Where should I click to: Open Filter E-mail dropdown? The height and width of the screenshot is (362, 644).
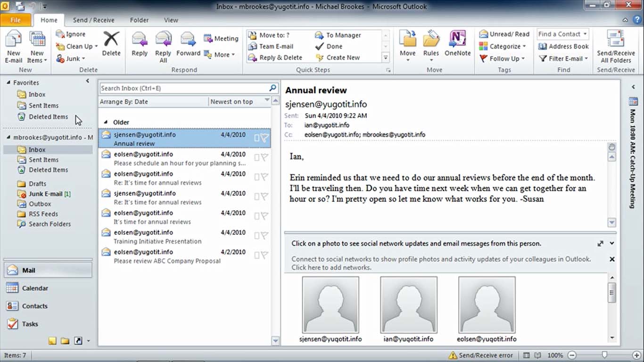click(x=563, y=58)
